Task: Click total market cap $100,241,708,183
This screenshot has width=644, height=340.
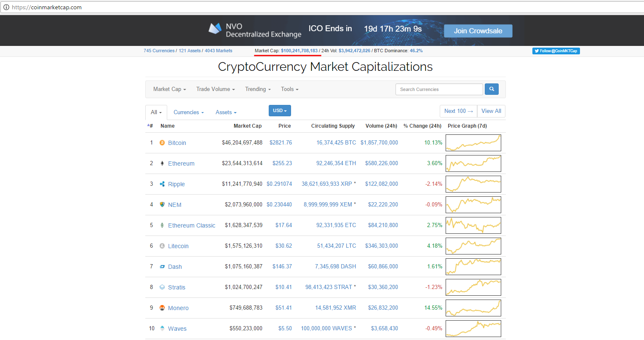Action: click(x=299, y=51)
